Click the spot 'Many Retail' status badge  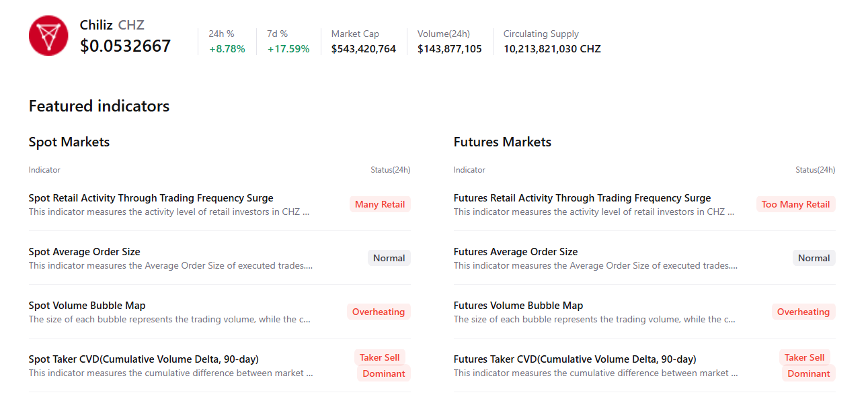(380, 204)
